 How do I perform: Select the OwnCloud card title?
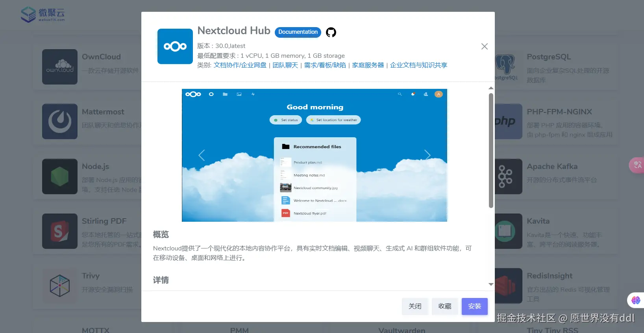coord(101,57)
